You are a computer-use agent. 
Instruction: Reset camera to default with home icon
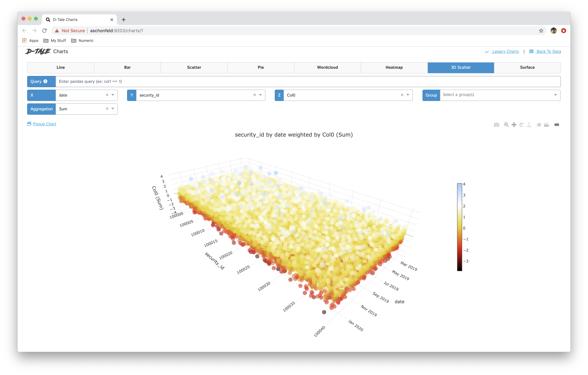point(539,125)
